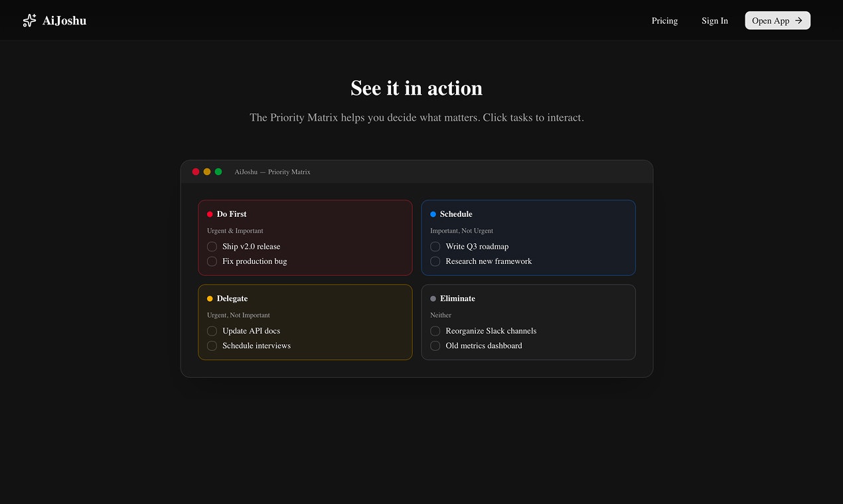
Task: Click the 'Urgent & Important' subtitle
Action: (235, 231)
